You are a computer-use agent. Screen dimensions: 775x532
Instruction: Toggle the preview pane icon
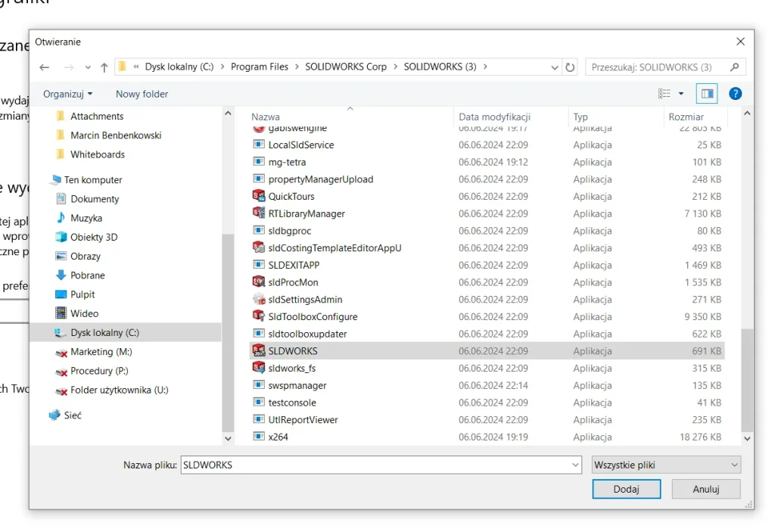point(708,94)
